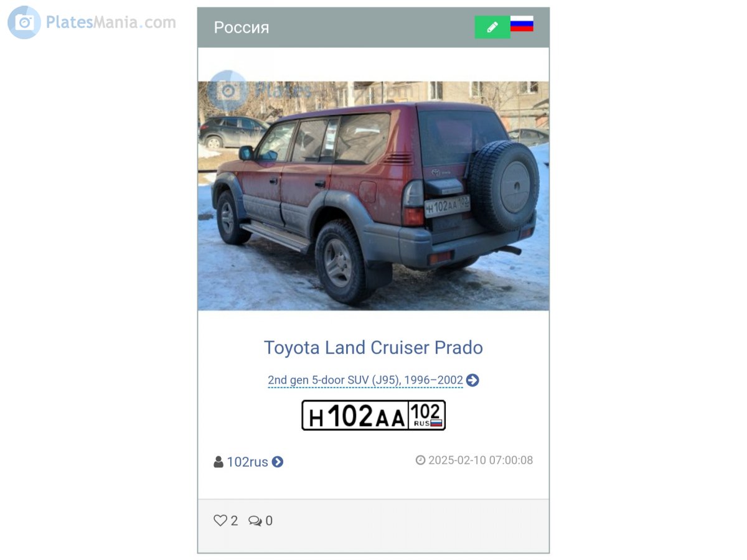Viewport: 747px width, 560px height.
Task: Click the like count number 2
Action: [x=234, y=521]
